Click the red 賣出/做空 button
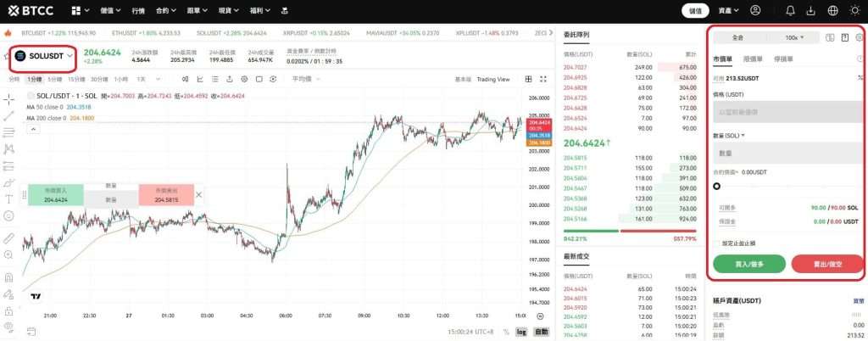Viewport: 868px width, 341px height. click(827, 264)
